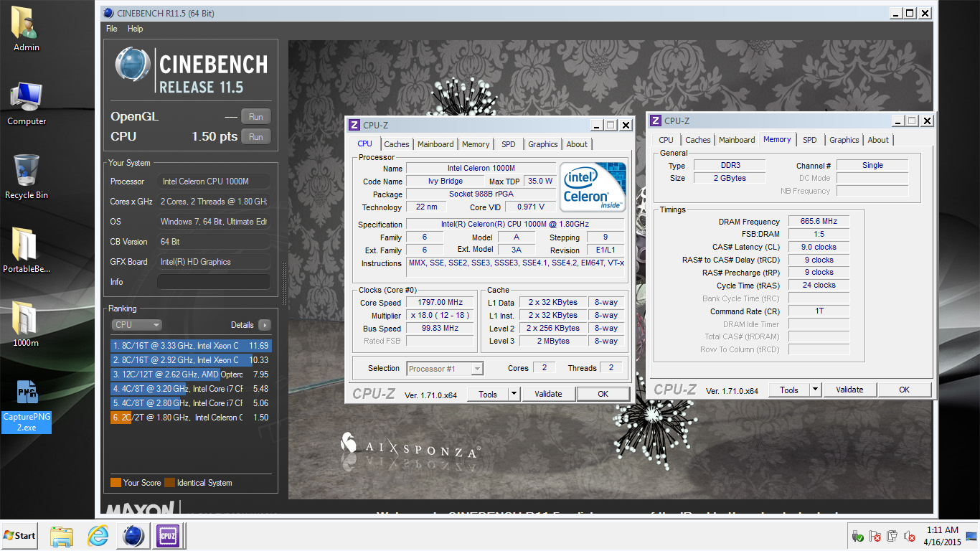The image size is (980, 551).
Task: Click Tools button in CPU-Z CPU window
Action: (488, 394)
